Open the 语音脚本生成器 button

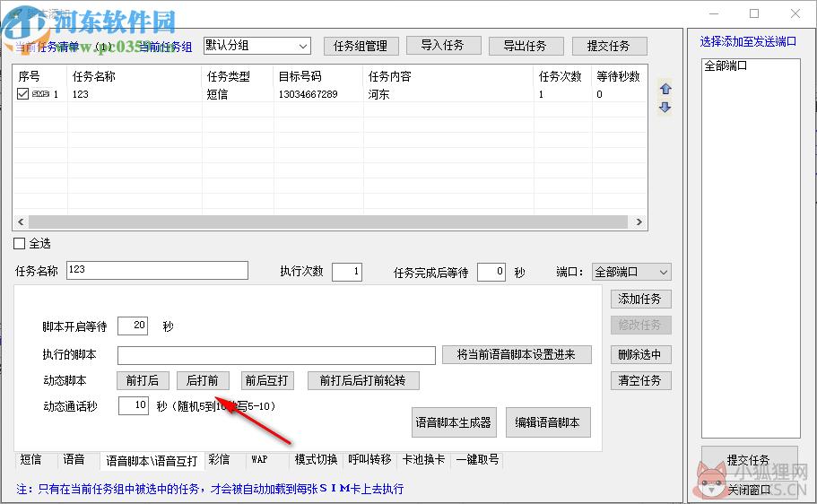[x=453, y=422]
